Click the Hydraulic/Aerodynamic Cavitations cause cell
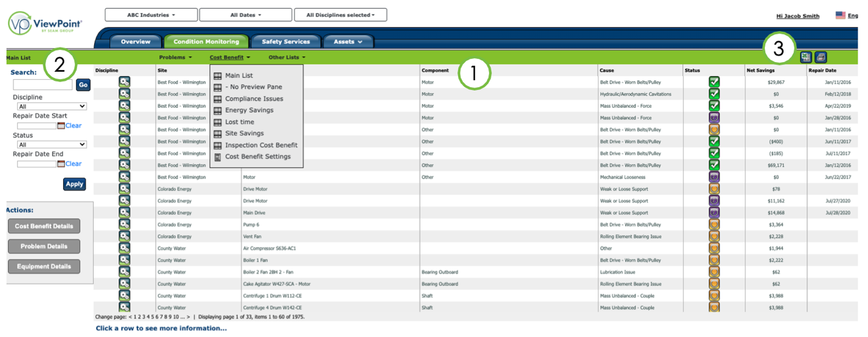This screenshot has width=868, height=337. 635,94
